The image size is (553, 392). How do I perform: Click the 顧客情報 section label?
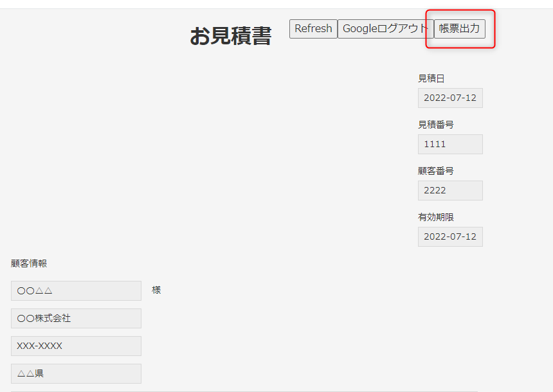click(29, 263)
